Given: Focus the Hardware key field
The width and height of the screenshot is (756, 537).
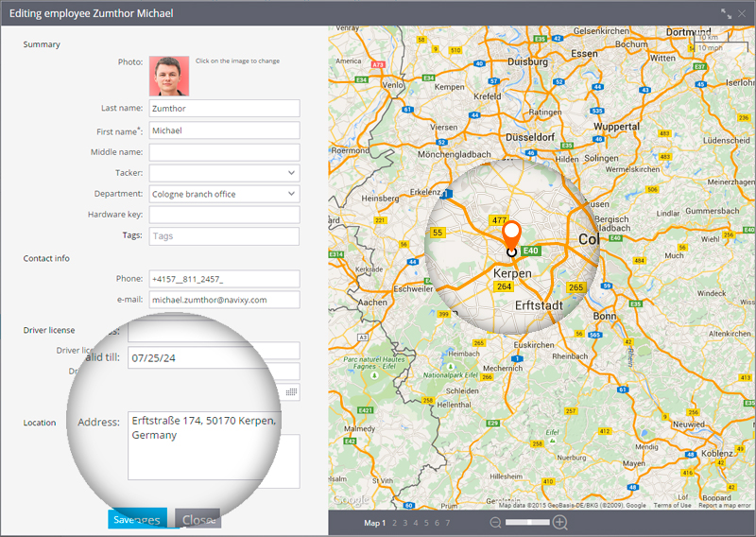Looking at the screenshot, I should (224, 215).
